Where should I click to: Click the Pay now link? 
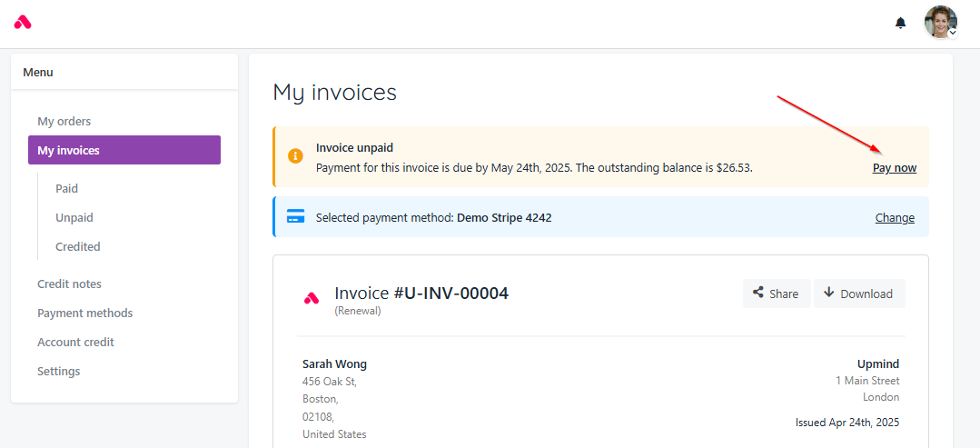[895, 168]
